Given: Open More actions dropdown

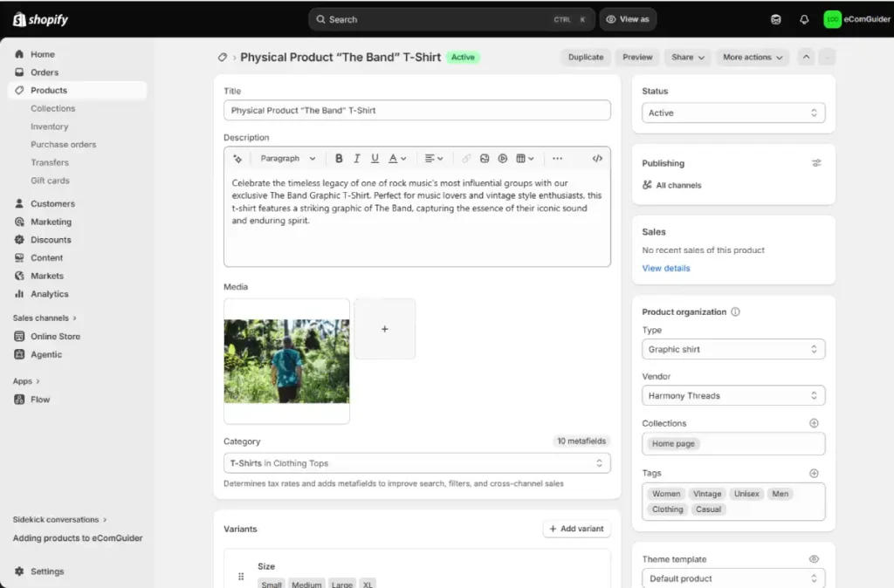Looking at the screenshot, I should (753, 57).
